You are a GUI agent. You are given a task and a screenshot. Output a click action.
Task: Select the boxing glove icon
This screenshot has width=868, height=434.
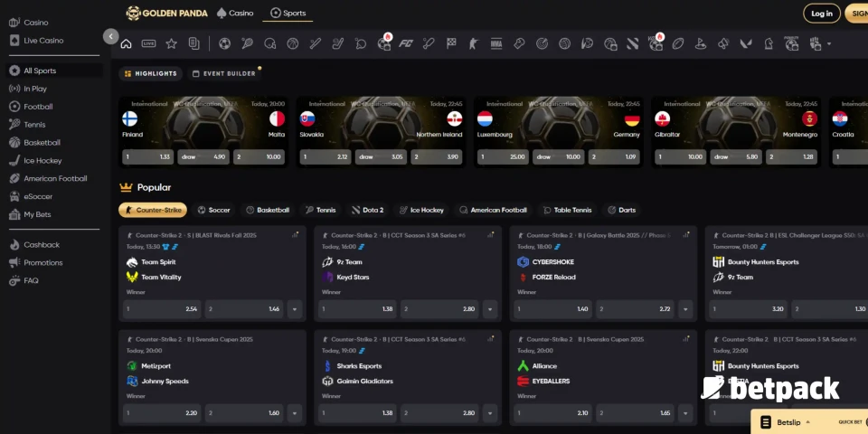519,43
